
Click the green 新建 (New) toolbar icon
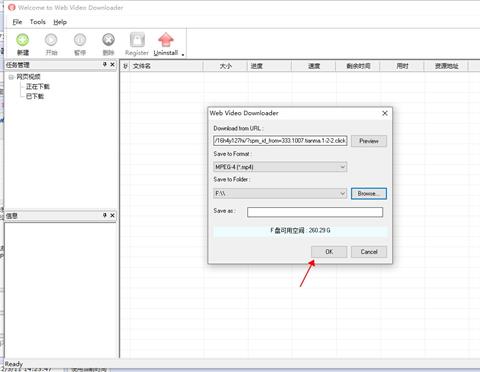coord(23,40)
